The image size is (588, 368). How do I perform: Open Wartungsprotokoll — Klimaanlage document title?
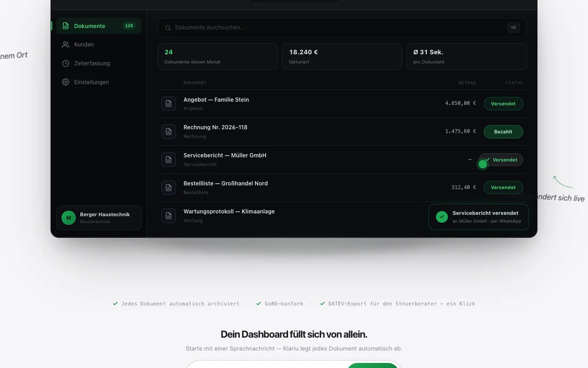pyautogui.click(x=229, y=212)
